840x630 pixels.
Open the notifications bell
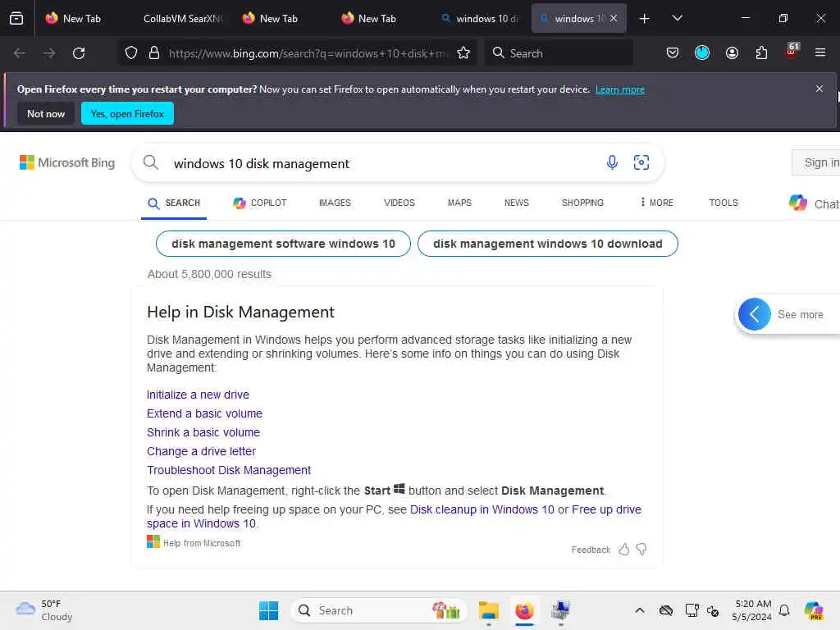784,610
